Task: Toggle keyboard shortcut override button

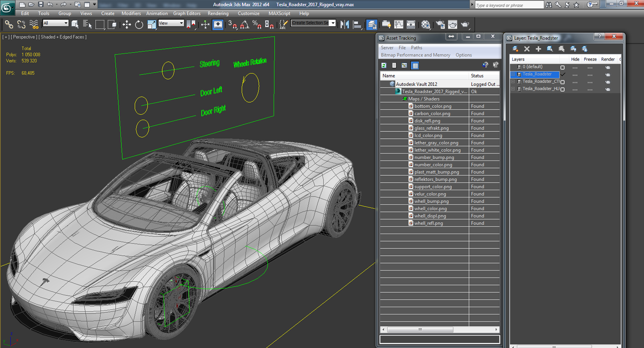Action: click(x=218, y=24)
